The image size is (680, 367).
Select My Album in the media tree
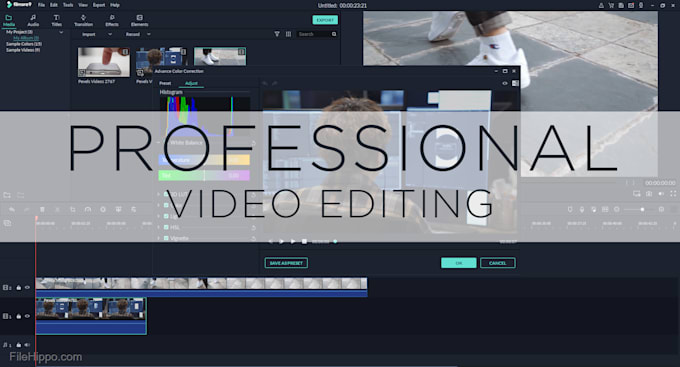26,38
